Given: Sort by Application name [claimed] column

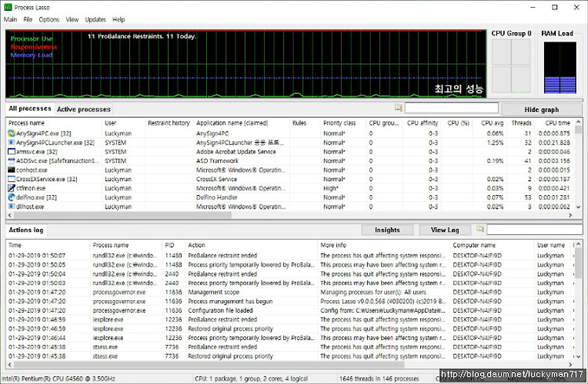Looking at the screenshot, I should 241,123.
